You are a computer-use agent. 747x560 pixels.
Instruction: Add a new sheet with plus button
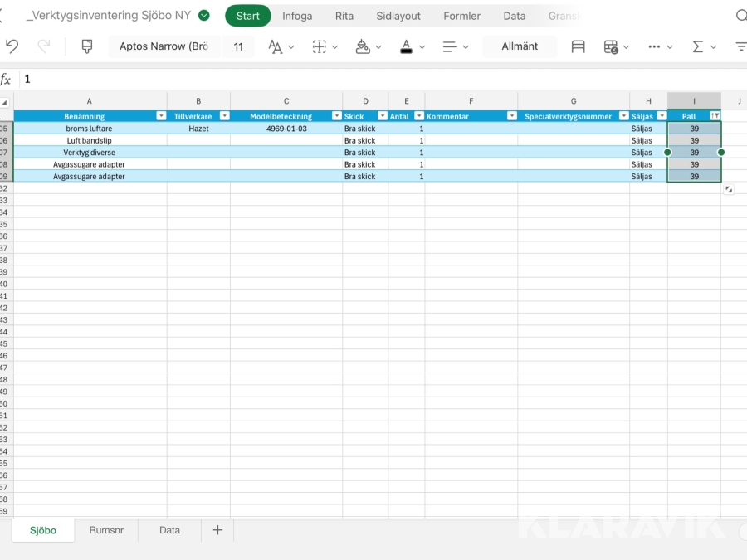(x=217, y=530)
